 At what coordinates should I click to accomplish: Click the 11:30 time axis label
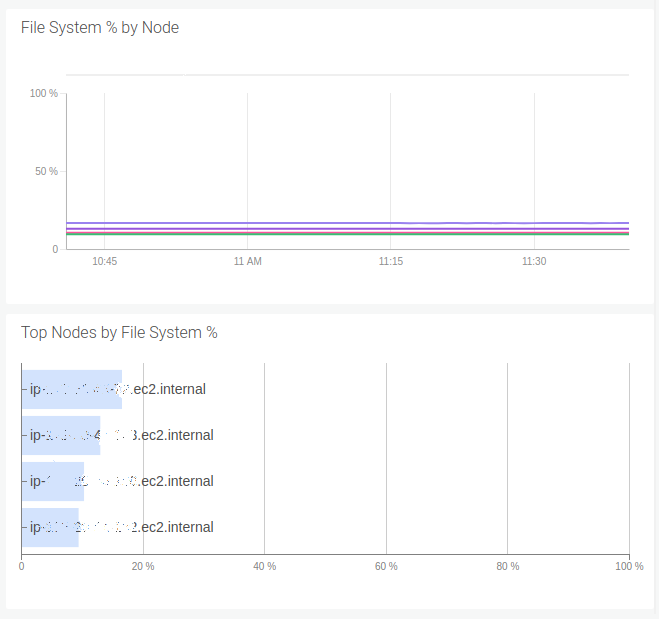pos(534,261)
